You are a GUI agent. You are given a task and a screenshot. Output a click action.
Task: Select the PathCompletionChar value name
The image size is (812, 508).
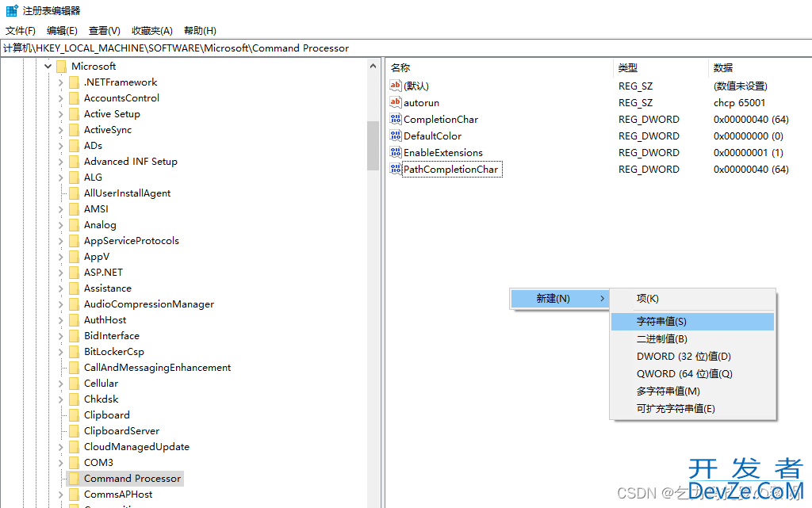(450, 169)
